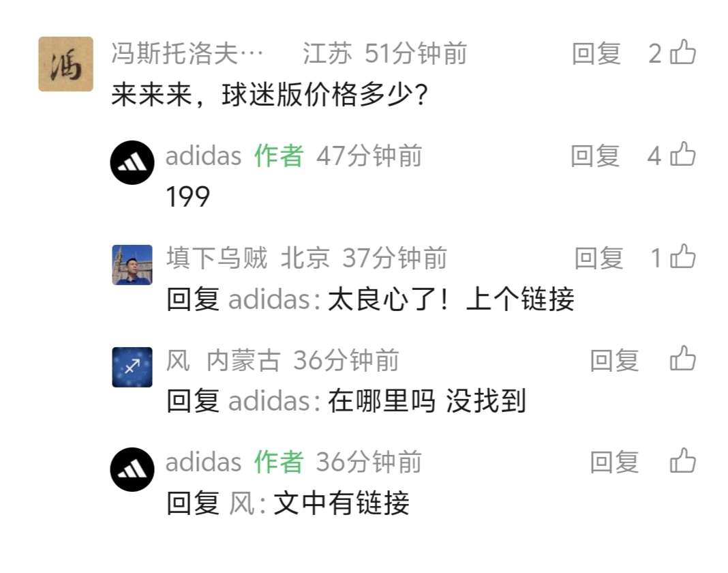This screenshot has height=573, width=728.
Task: Reply to 风's "没找到" comment
Action: (614, 360)
